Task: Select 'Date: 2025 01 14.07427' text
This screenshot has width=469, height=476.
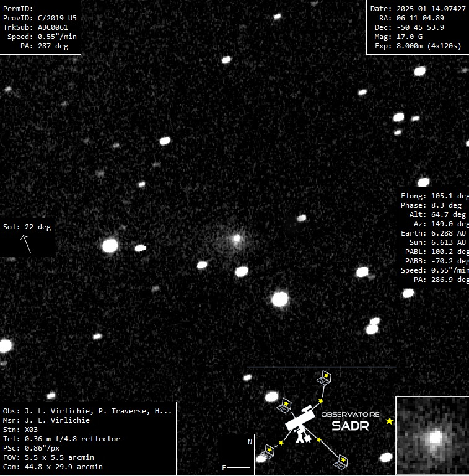Action: pyautogui.click(x=418, y=9)
